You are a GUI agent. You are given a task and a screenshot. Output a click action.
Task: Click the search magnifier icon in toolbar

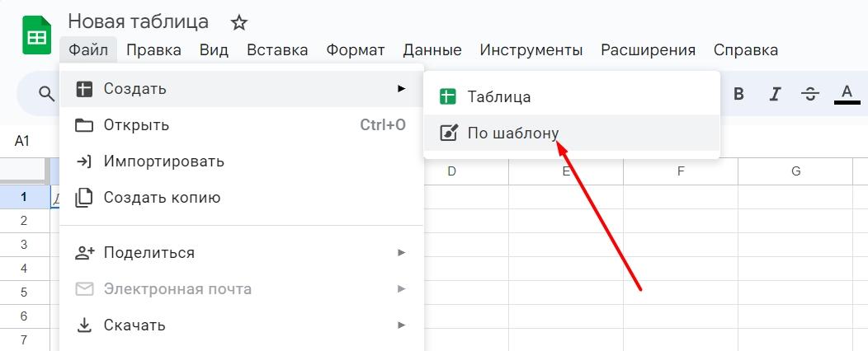pyautogui.click(x=47, y=95)
